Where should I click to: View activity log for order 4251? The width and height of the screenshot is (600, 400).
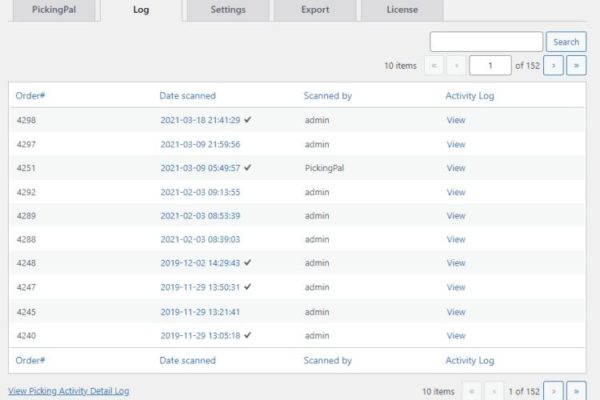tap(456, 168)
